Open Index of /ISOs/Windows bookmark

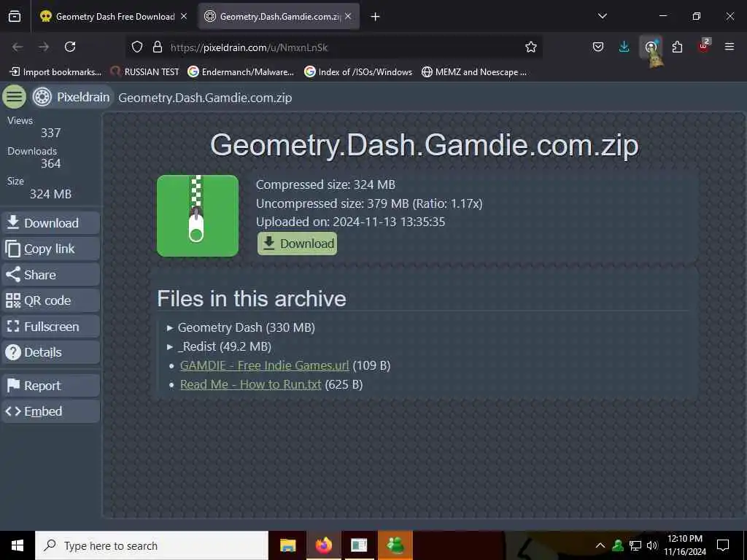tap(358, 72)
